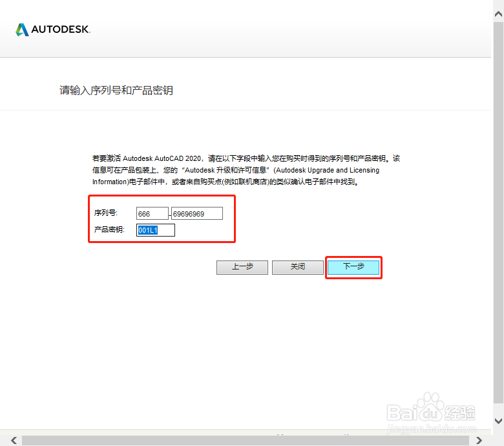
Task: Click the 关闭 (Close) button
Action: 298,267
